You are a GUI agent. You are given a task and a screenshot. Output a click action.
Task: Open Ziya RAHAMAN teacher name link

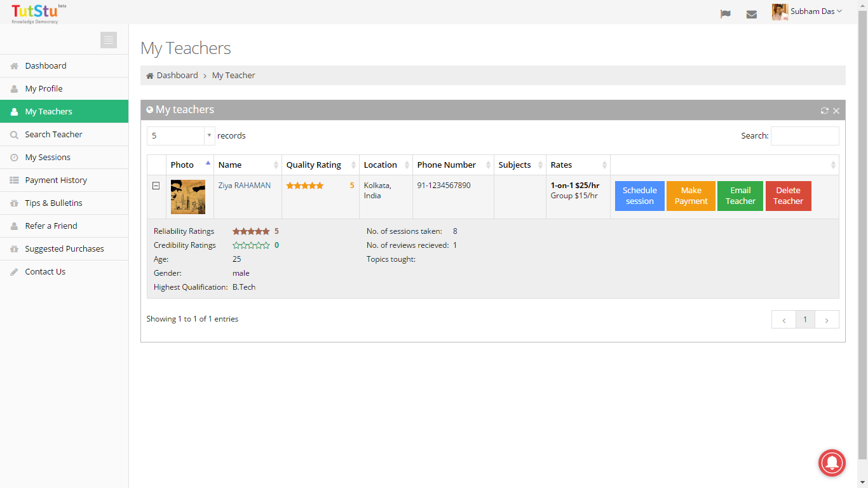[x=245, y=186]
